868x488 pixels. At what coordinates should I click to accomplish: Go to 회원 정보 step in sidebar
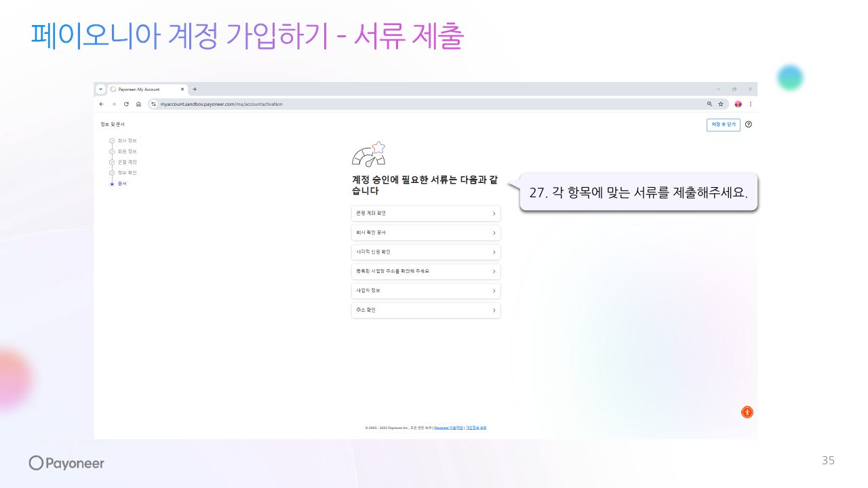click(x=123, y=151)
